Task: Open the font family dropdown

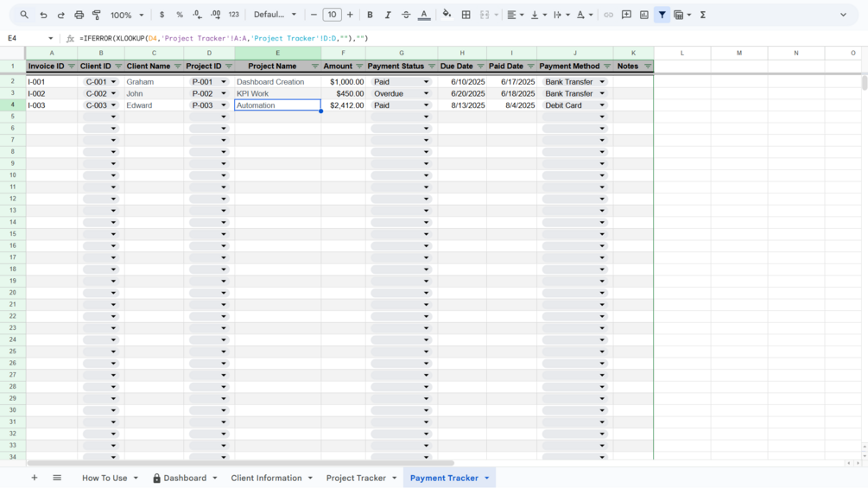Action: pyautogui.click(x=276, y=15)
